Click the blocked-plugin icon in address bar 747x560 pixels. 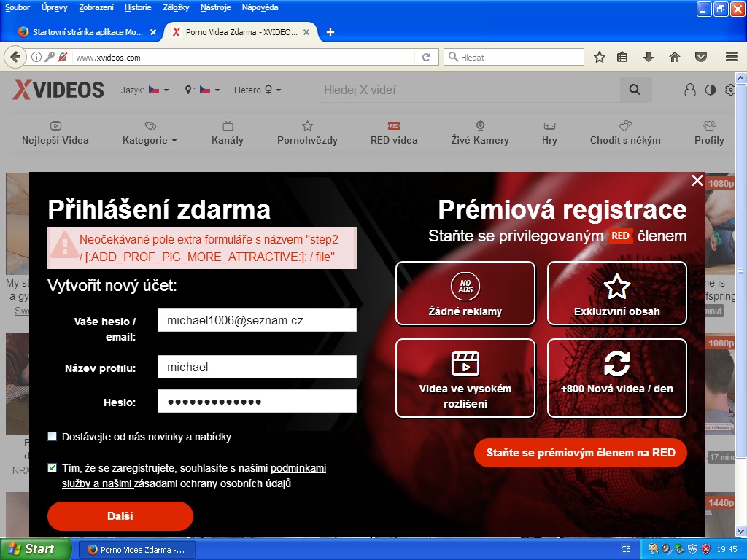point(63,57)
